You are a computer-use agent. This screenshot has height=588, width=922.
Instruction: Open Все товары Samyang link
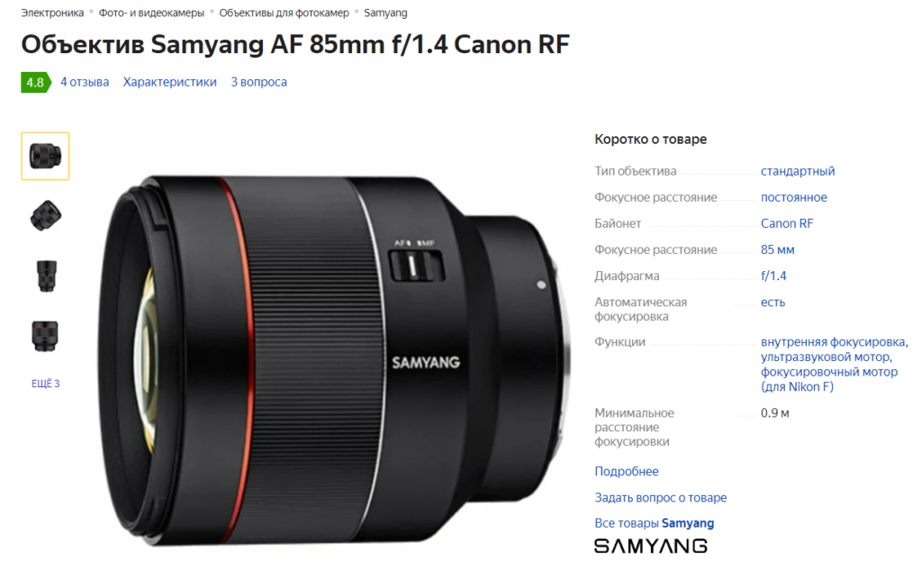(x=654, y=523)
